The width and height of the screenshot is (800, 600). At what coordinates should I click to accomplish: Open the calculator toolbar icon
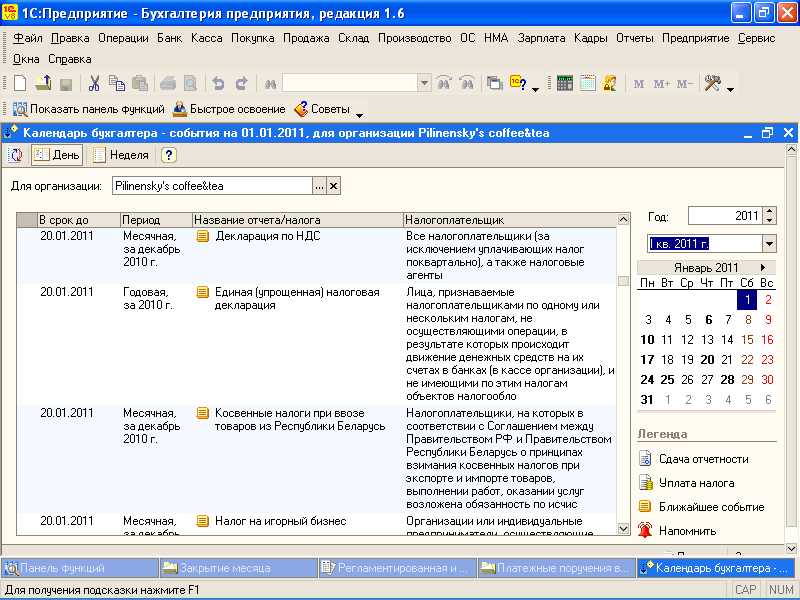tap(565, 83)
